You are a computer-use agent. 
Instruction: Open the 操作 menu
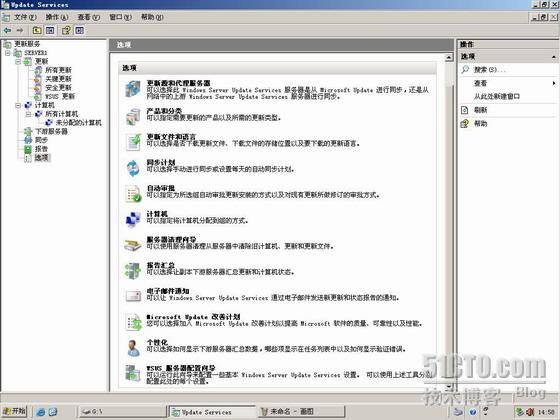(57, 17)
